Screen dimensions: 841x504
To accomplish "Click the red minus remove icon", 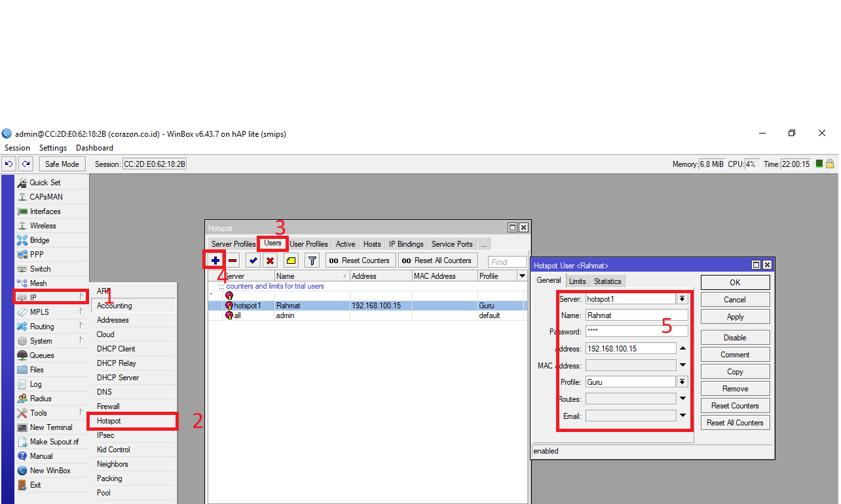I will click(233, 261).
